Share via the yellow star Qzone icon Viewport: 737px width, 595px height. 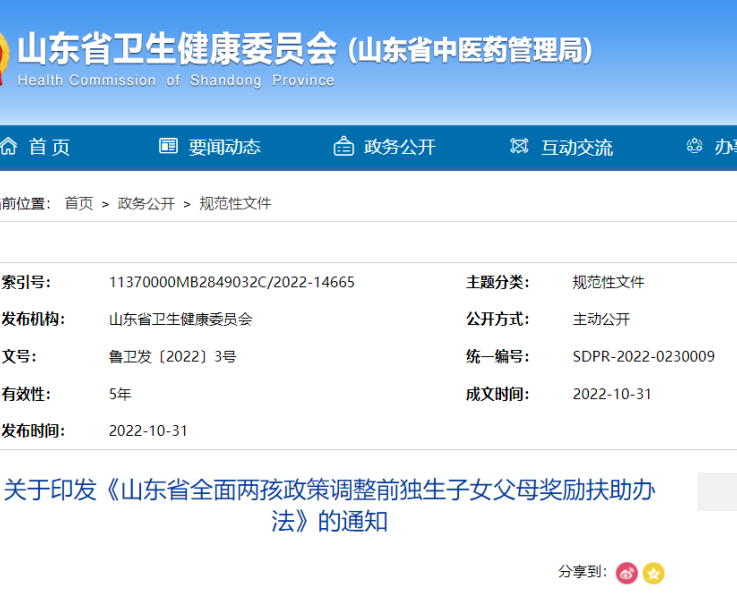[x=653, y=573]
